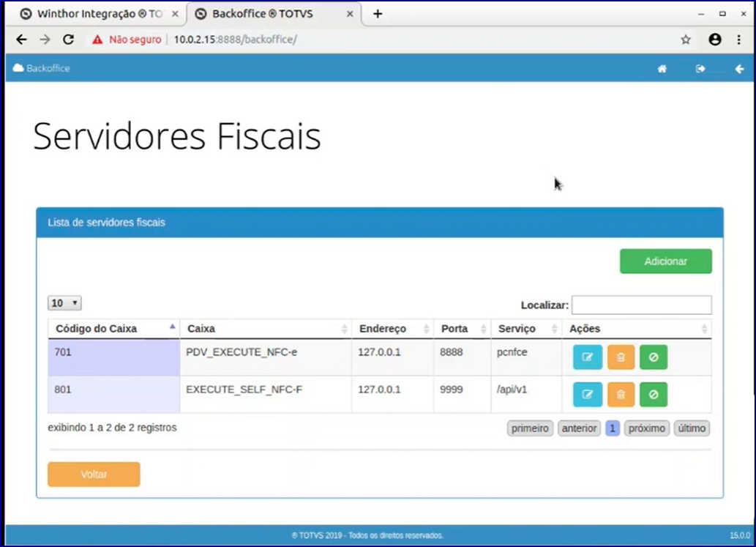
Task: Click the 15.0.0 version in footer
Action: tap(740, 535)
